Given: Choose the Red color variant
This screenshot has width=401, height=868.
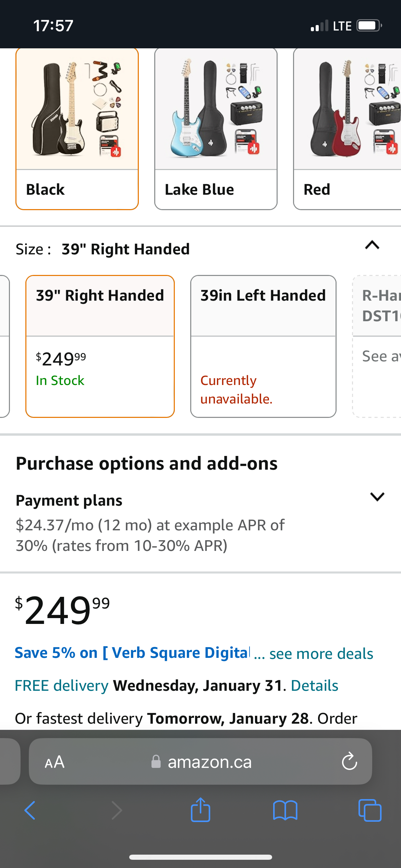Looking at the screenshot, I should (x=347, y=129).
